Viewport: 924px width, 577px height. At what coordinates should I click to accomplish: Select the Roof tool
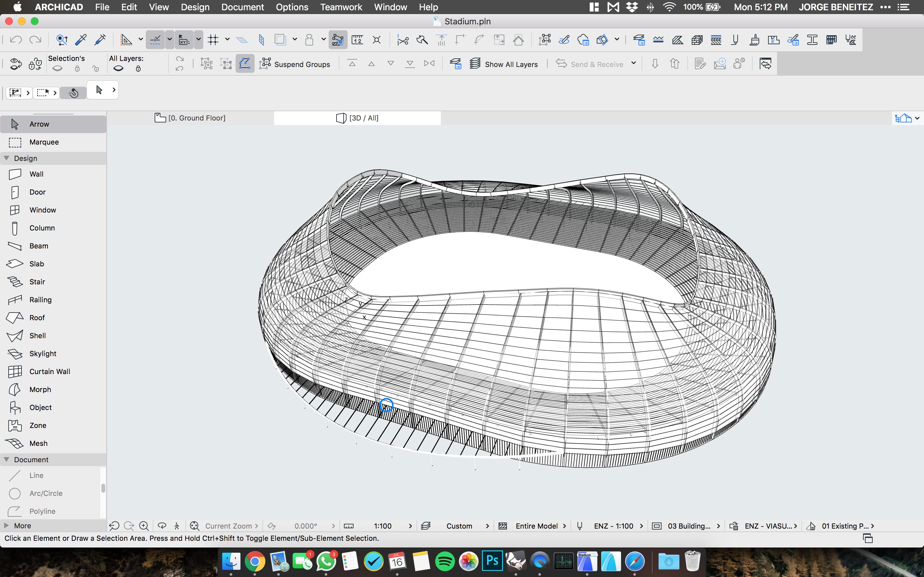[x=37, y=317]
